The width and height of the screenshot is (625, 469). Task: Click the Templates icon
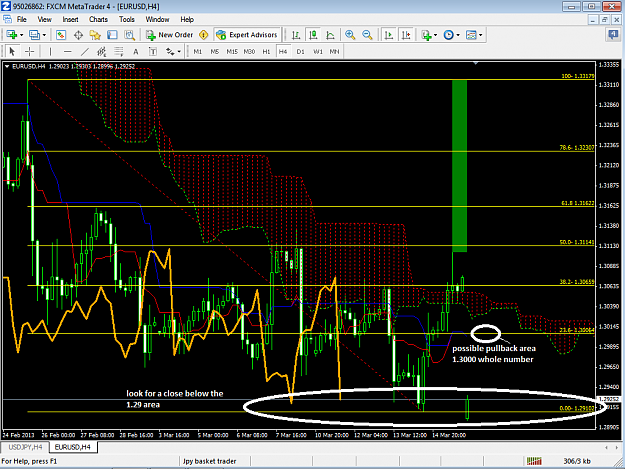471,35
